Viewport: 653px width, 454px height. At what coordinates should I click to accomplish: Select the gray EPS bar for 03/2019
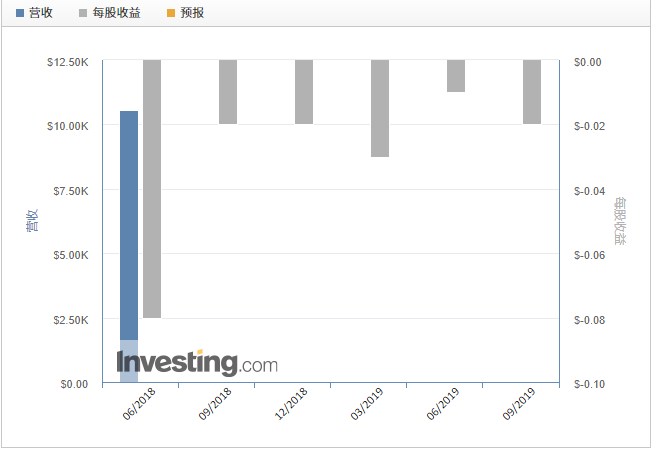380,108
